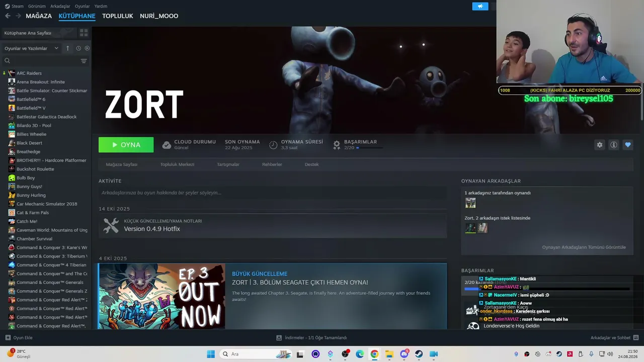
Task: Switch to the TOPLULUK tab
Action: pyautogui.click(x=117, y=16)
